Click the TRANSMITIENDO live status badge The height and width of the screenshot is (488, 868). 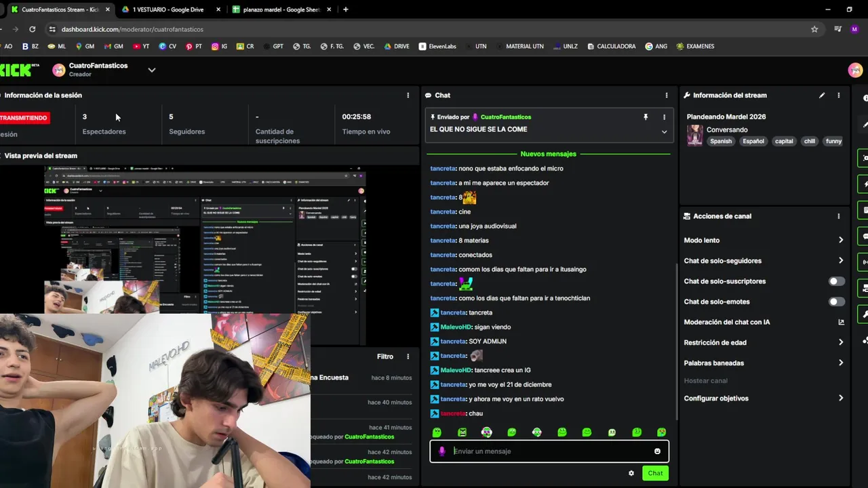[x=24, y=118]
